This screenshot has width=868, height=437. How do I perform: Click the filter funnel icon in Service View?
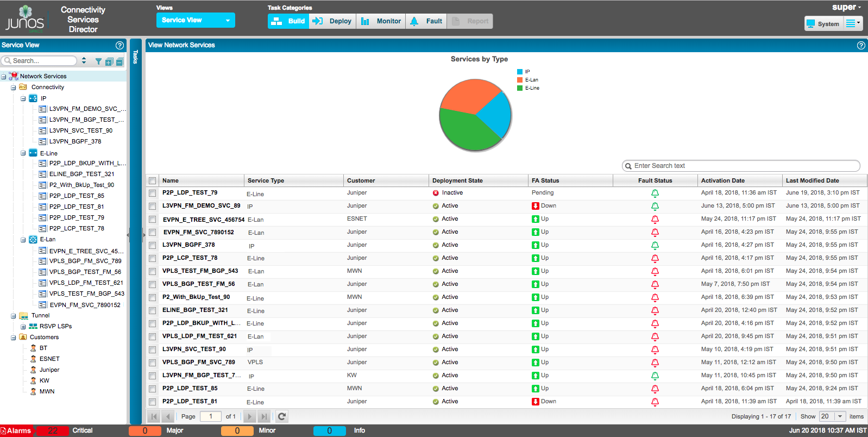click(x=98, y=61)
